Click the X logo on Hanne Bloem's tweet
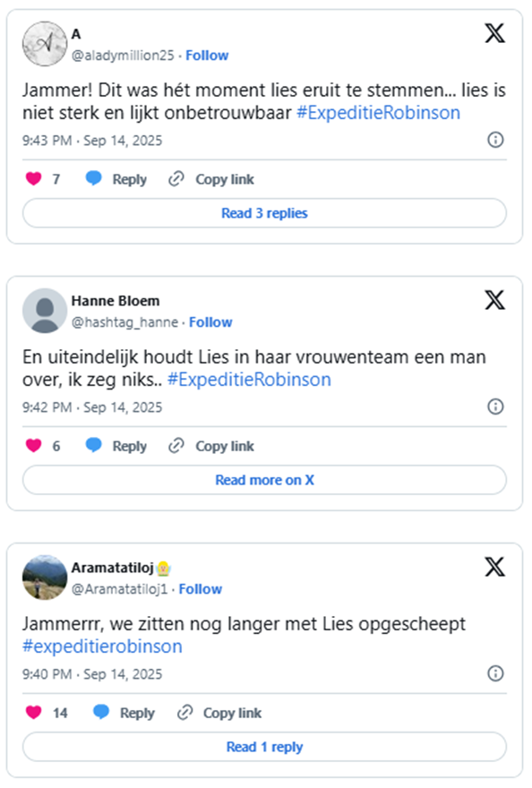 pyautogui.click(x=493, y=300)
